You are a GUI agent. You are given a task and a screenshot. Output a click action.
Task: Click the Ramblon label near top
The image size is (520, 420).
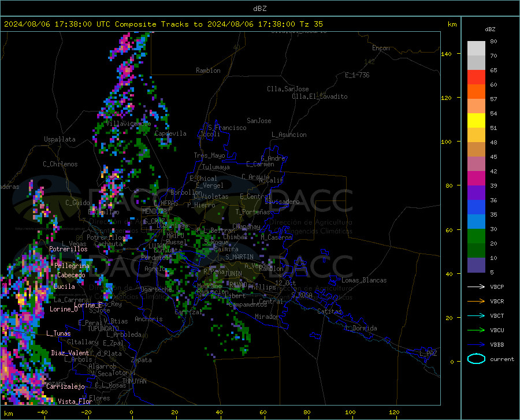click(208, 70)
